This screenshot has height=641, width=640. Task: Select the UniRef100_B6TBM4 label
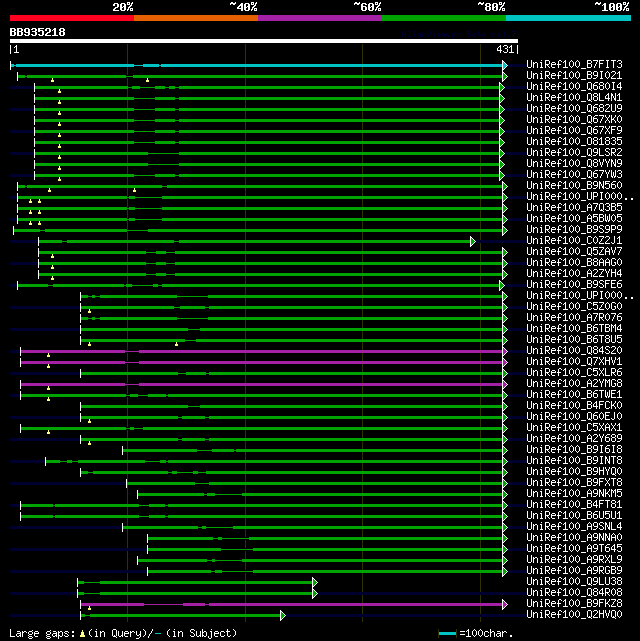pyautogui.click(x=574, y=328)
